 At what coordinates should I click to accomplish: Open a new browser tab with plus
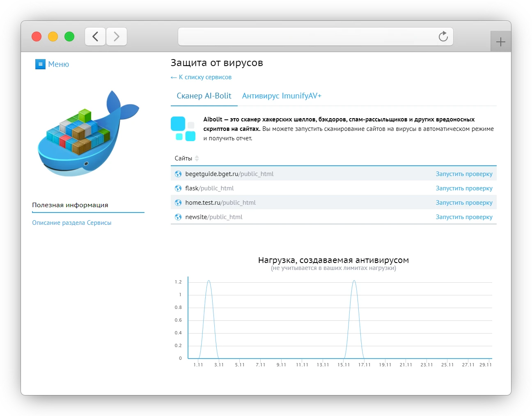(x=500, y=42)
